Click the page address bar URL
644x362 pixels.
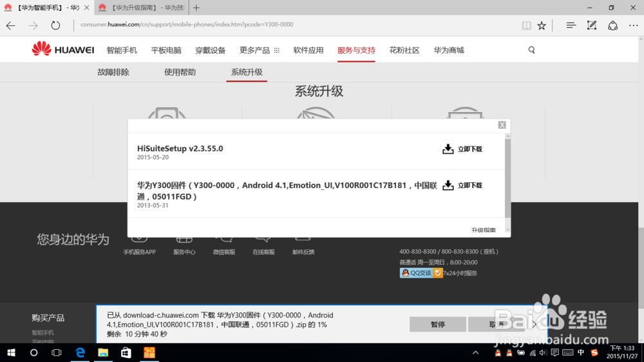[187, 24]
